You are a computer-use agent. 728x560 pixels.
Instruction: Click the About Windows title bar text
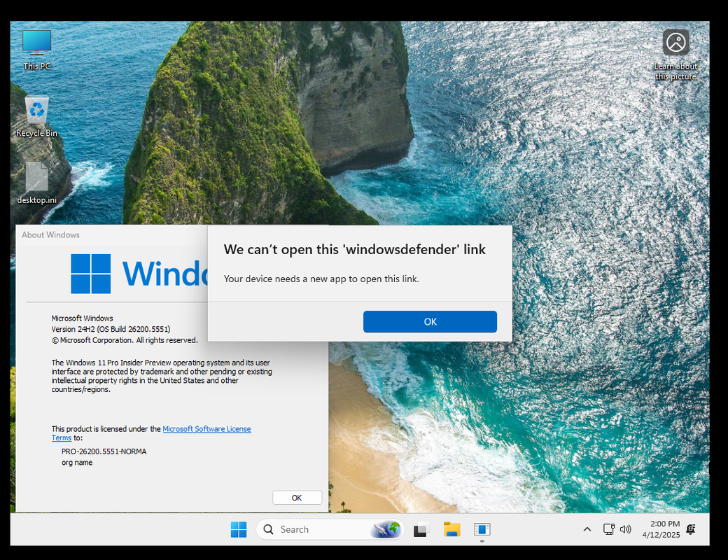pyautogui.click(x=50, y=235)
